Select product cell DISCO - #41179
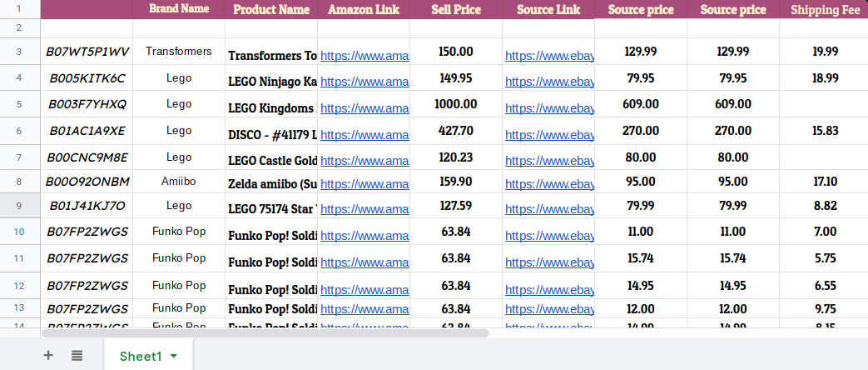Screen dimensions: 868x370 pyautogui.click(x=271, y=130)
